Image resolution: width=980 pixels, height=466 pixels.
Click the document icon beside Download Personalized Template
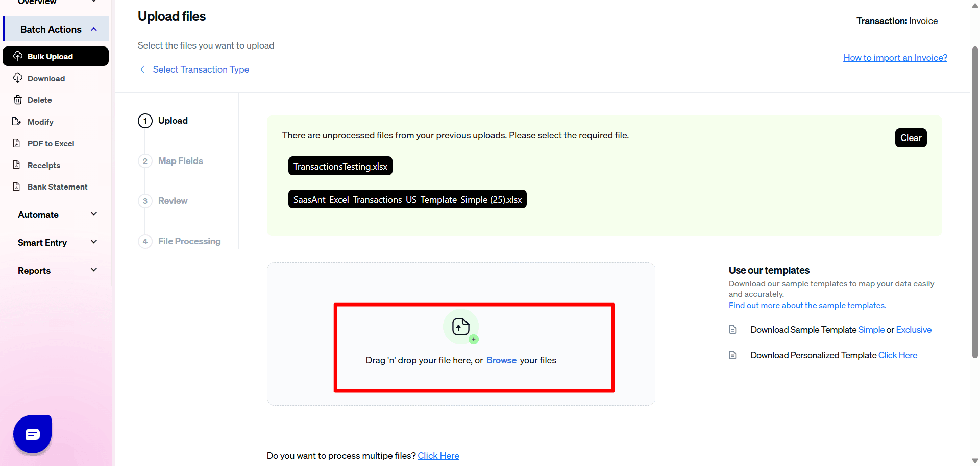tap(733, 355)
